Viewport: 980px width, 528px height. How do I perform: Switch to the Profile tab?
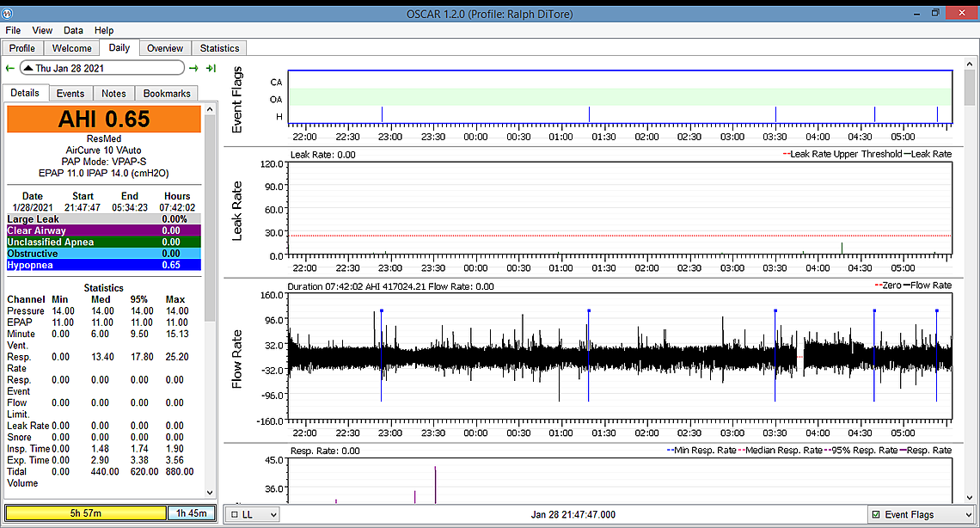[x=21, y=48]
